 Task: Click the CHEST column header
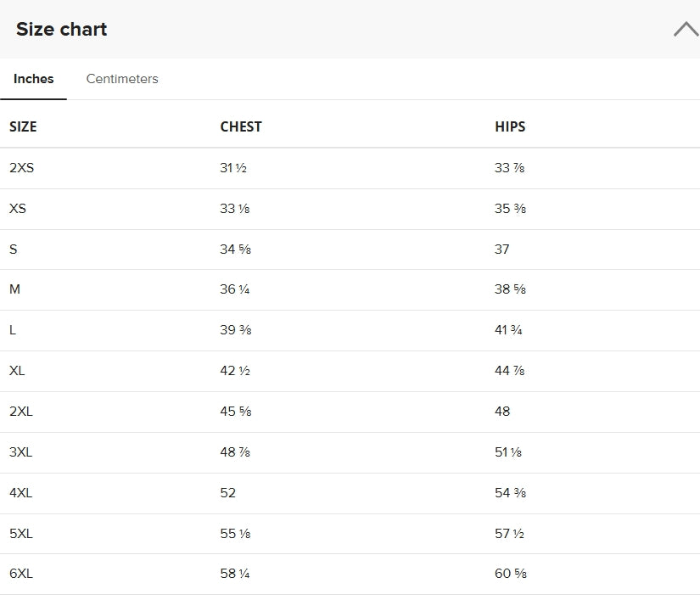(241, 126)
